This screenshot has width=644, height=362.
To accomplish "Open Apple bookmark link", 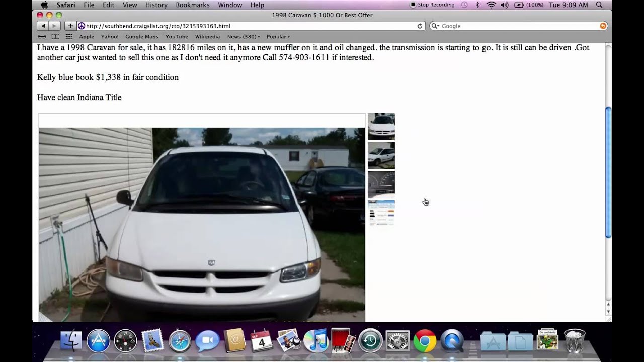I will click(87, 37).
